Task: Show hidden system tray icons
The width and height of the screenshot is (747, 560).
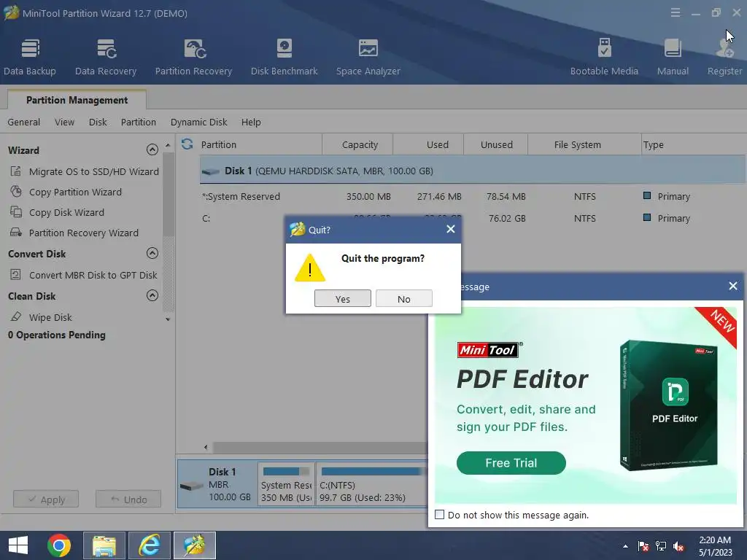Action: click(x=625, y=546)
